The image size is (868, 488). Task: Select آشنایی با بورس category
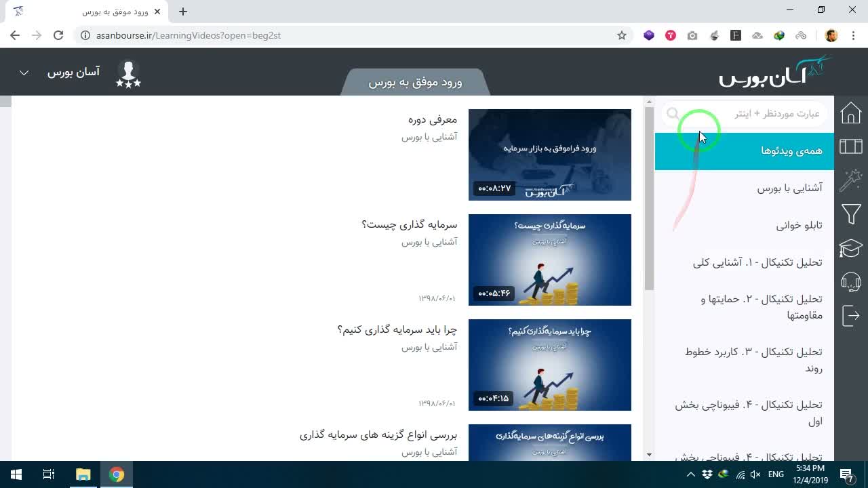(x=744, y=188)
